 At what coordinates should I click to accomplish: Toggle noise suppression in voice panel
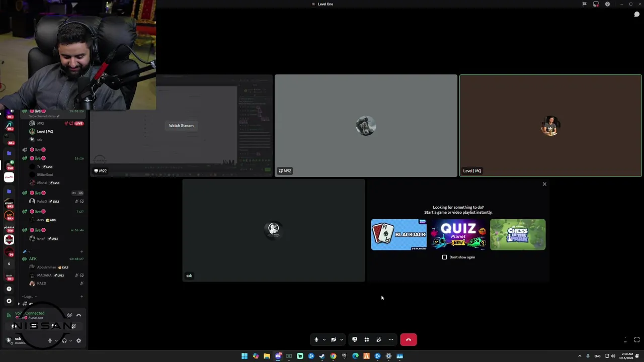click(x=69, y=315)
